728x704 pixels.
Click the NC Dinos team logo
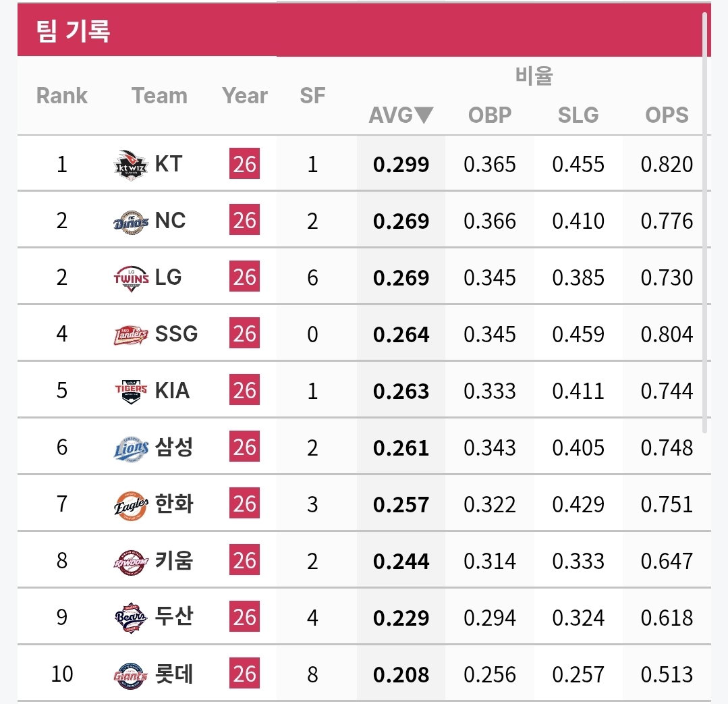131,221
